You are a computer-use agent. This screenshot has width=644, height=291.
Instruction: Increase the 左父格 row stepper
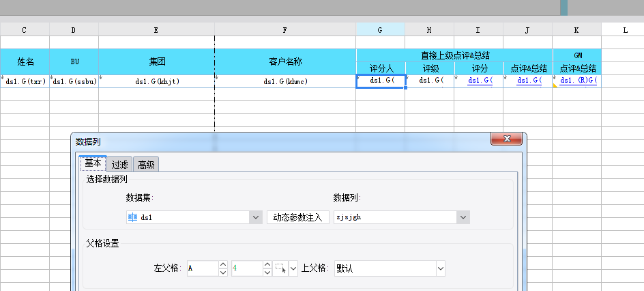click(x=267, y=264)
